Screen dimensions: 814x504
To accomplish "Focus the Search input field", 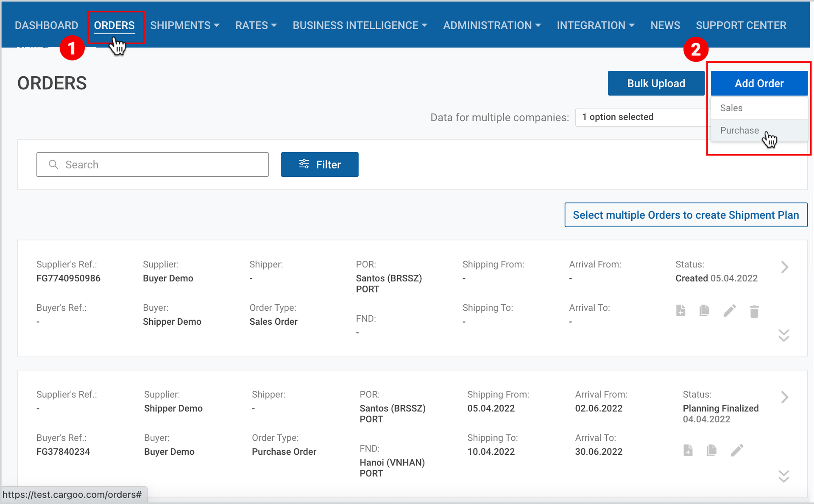I will 153,164.
